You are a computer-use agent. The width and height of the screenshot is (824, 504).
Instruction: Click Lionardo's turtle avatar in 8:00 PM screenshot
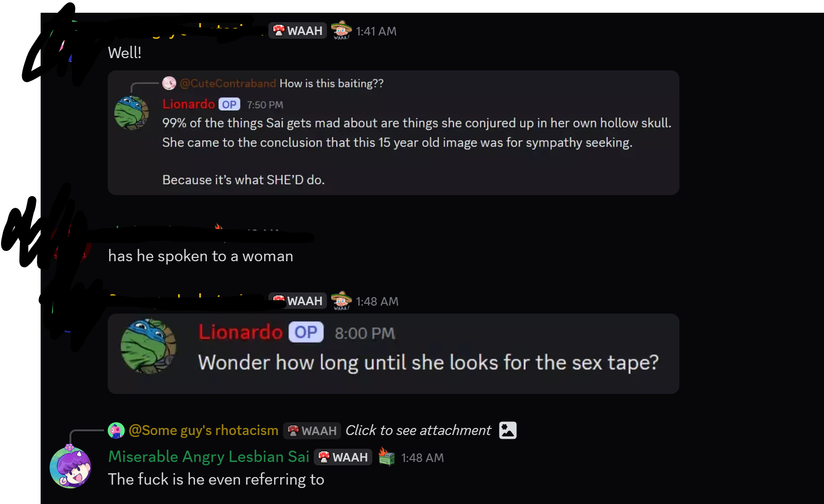coord(148,346)
